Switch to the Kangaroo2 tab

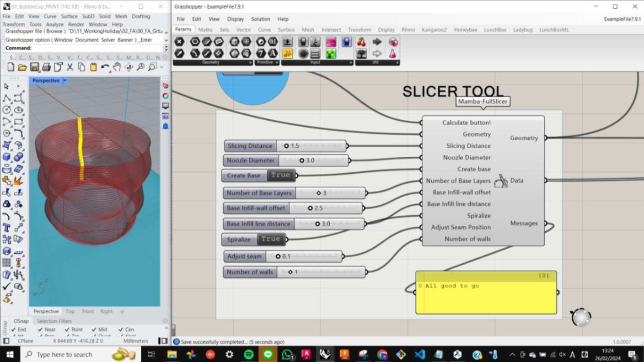tap(434, 30)
